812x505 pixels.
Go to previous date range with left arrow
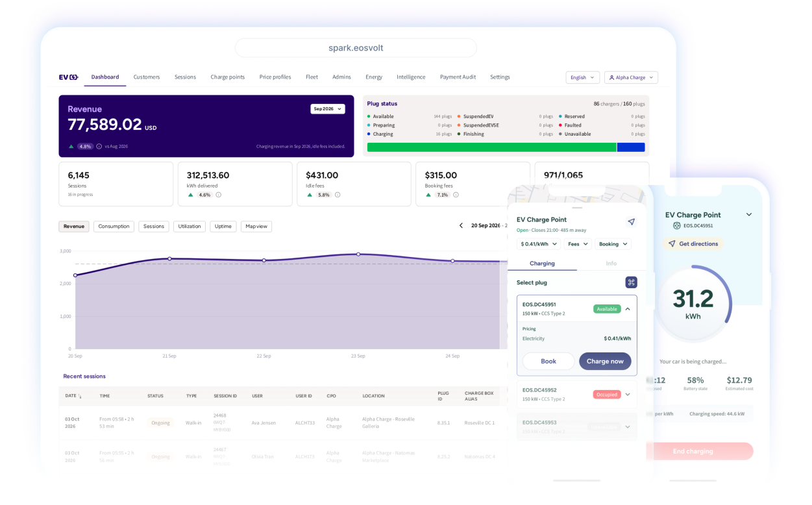(x=461, y=225)
